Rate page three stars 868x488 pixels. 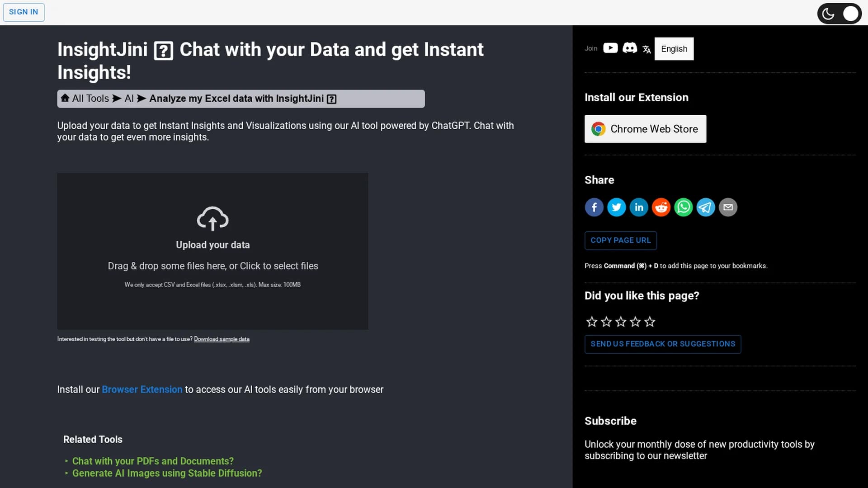(621, 322)
